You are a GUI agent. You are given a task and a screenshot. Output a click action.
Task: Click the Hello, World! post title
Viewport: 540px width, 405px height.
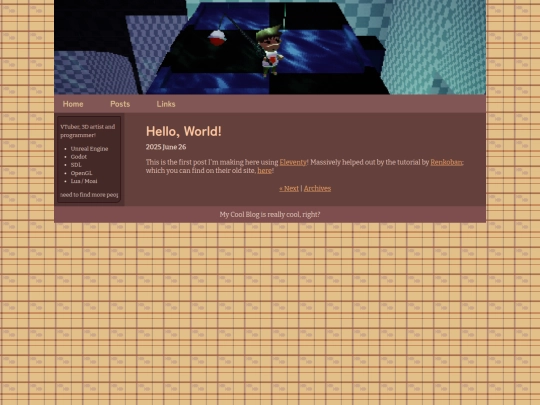[x=184, y=131]
